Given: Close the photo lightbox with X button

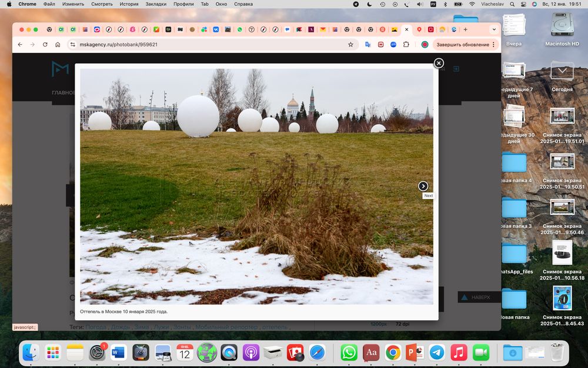Looking at the screenshot, I should (x=438, y=63).
